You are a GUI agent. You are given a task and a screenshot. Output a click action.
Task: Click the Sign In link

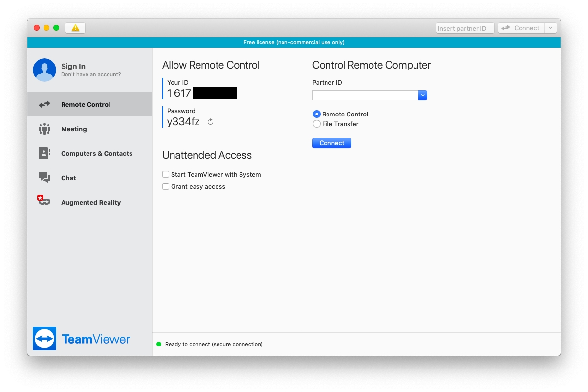pos(73,67)
